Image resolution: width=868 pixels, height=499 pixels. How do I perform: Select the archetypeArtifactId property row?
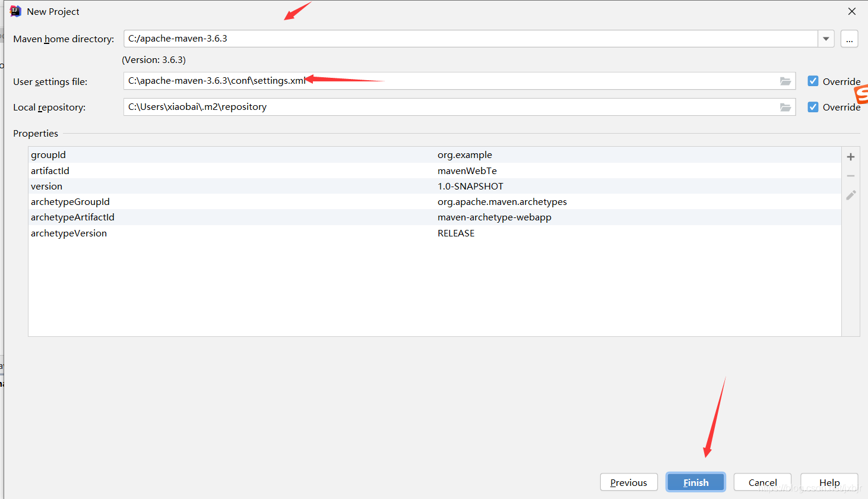tap(435, 217)
